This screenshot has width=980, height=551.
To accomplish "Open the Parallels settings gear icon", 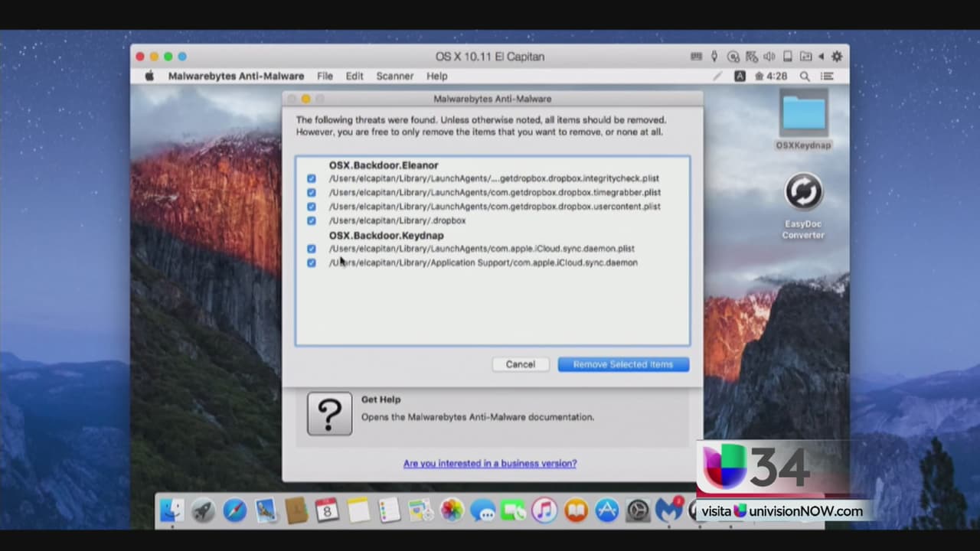I will coord(837,57).
